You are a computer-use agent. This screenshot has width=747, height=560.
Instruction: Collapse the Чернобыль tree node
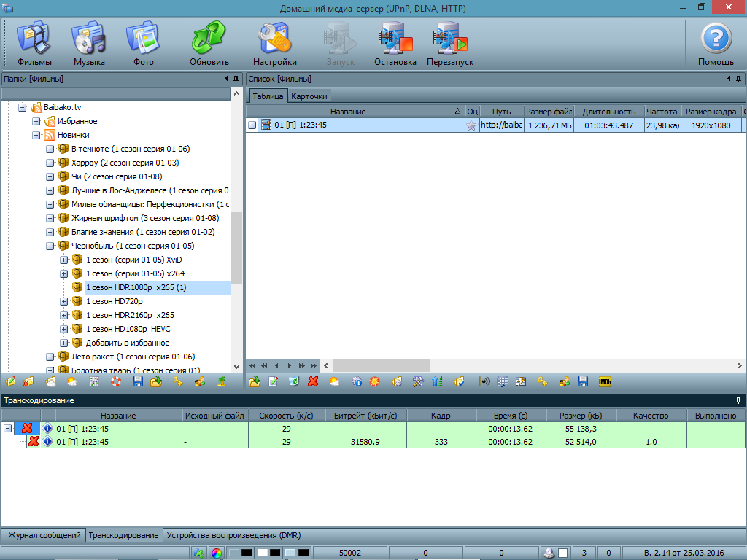point(50,246)
